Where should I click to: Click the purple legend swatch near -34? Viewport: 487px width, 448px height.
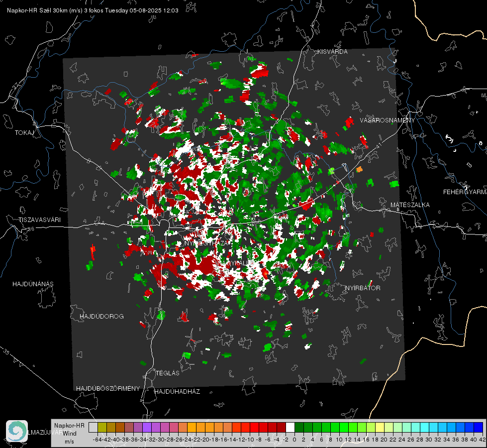tap(147, 427)
